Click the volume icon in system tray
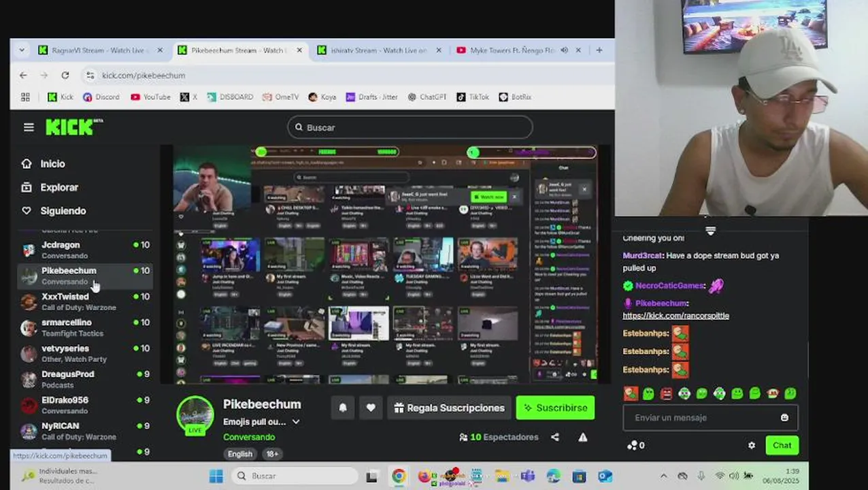Viewport: 868px width, 490px height. click(x=734, y=476)
